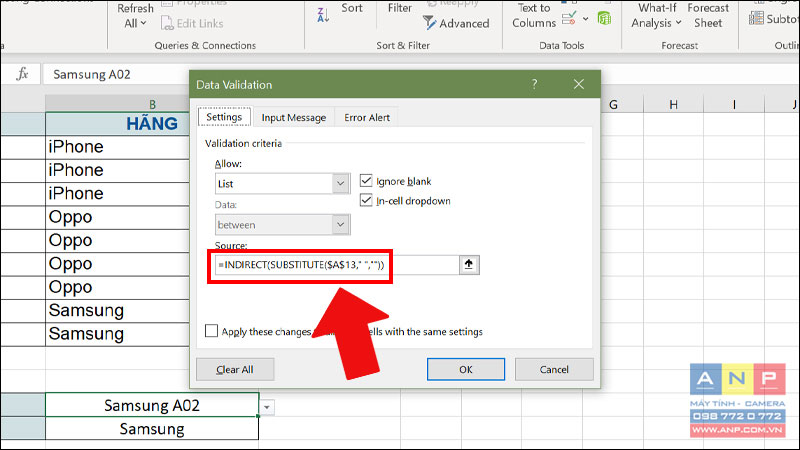
Task: Expand the What-If Analysis dropdown
Action: coord(679,23)
